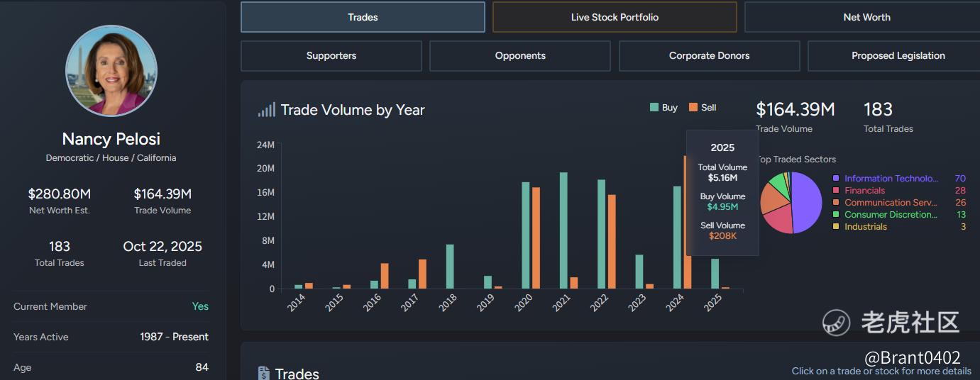Click the Industrials yellow legend swatch

pos(836,227)
